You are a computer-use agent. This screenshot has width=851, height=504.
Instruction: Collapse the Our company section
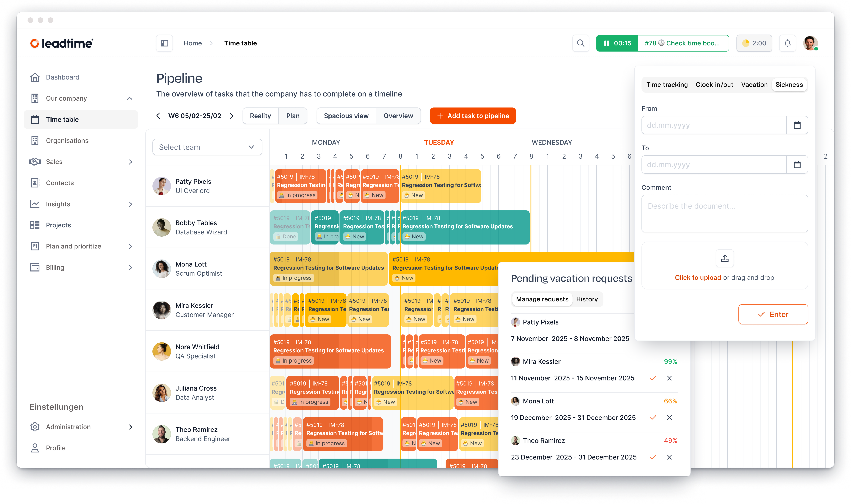pos(129,98)
